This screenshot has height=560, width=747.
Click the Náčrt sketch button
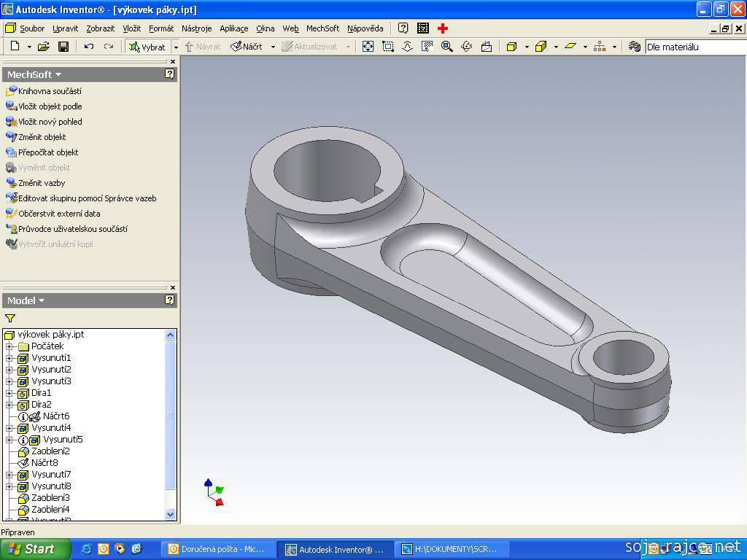point(247,47)
